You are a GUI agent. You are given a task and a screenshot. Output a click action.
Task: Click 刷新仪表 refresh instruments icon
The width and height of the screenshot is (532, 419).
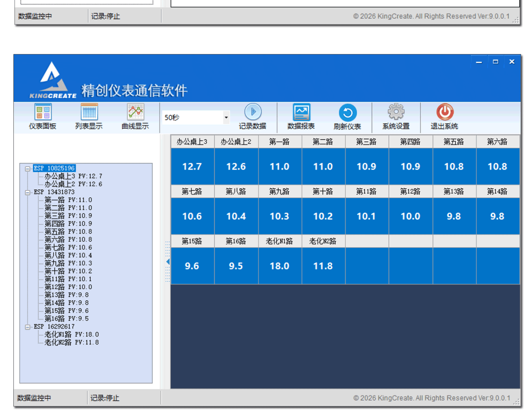coord(347,113)
